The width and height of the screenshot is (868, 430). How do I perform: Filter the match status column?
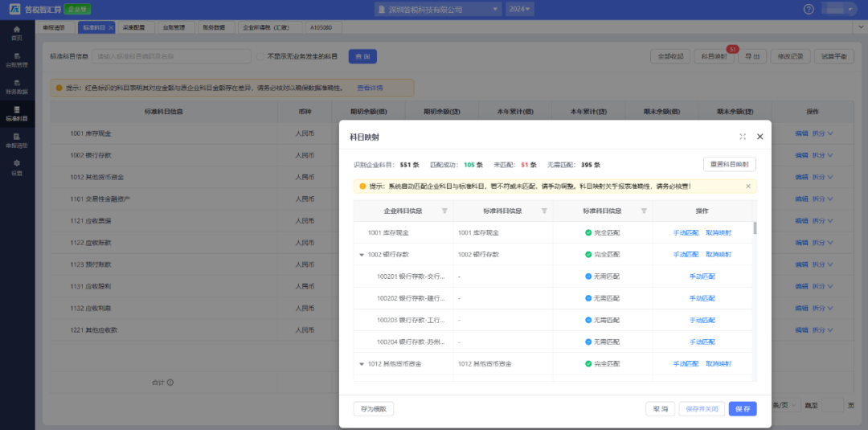tap(643, 211)
